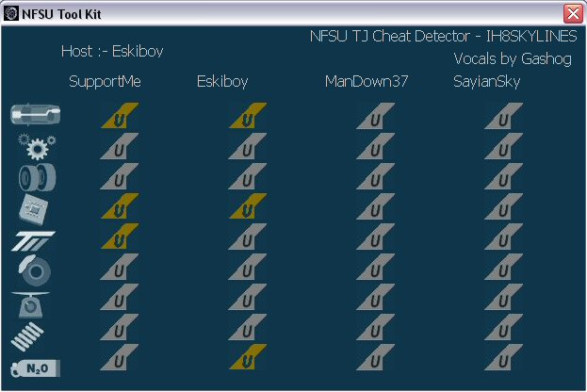The width and height of the screenshot is (587, 392).
Task: Click the 'Vocals by Gashog' credit
Action: pos(513,58)
